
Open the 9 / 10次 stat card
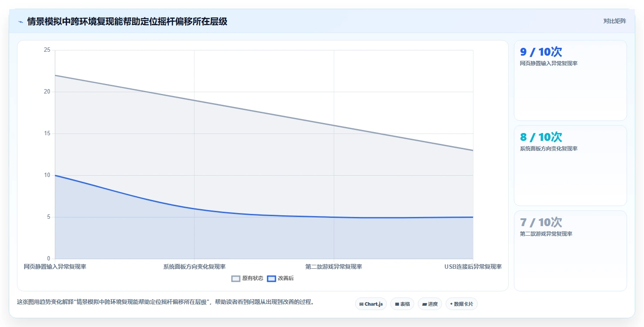pyautogui.click(x=570, y=80)
